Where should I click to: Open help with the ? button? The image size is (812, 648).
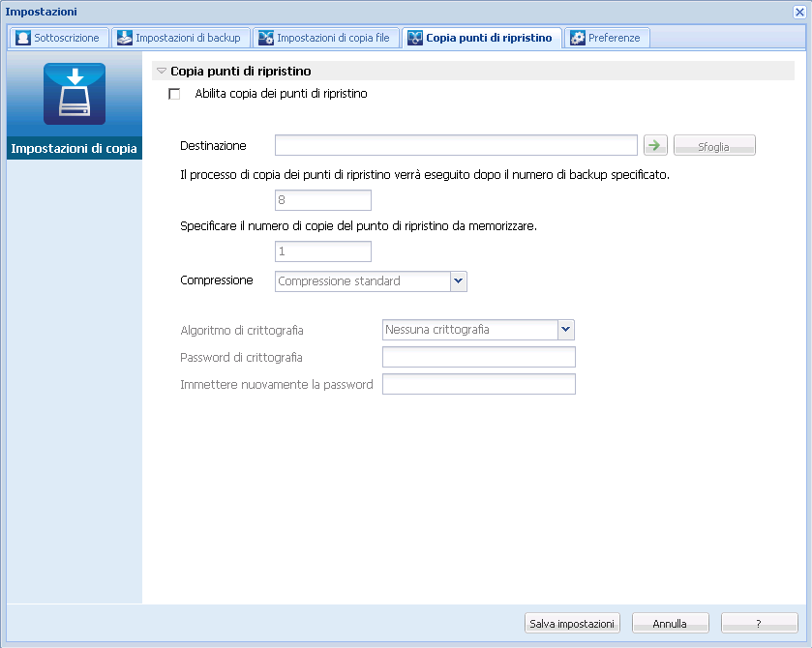759,623
